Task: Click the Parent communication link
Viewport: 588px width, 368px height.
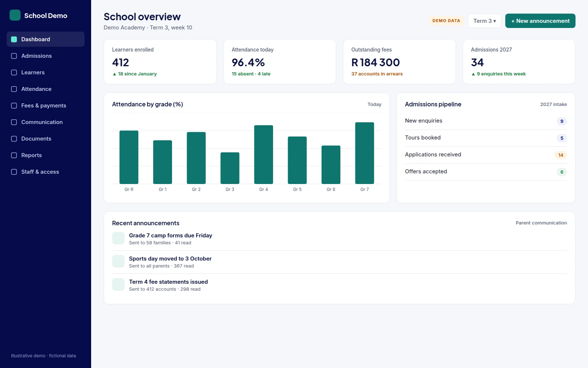Action: (541, 223)
